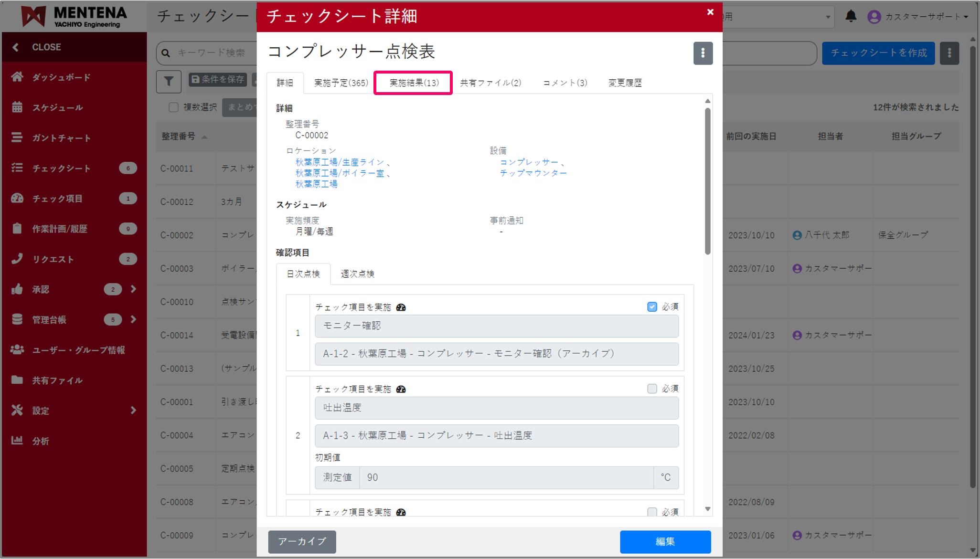Screen dimensions: 980x559
Task: Toggle the 複数選択 checkbox
Action: pos(173,107)
